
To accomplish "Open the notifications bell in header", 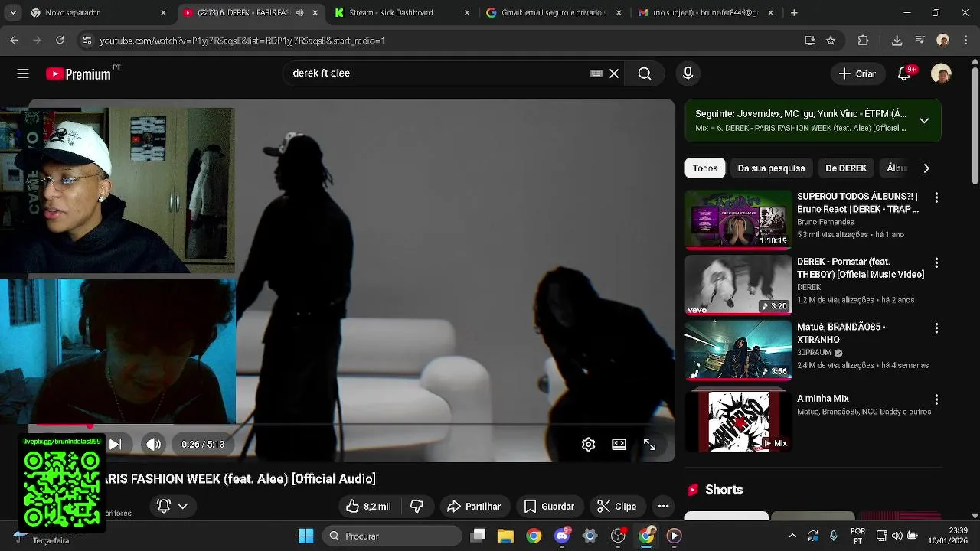I will [904, 73].
